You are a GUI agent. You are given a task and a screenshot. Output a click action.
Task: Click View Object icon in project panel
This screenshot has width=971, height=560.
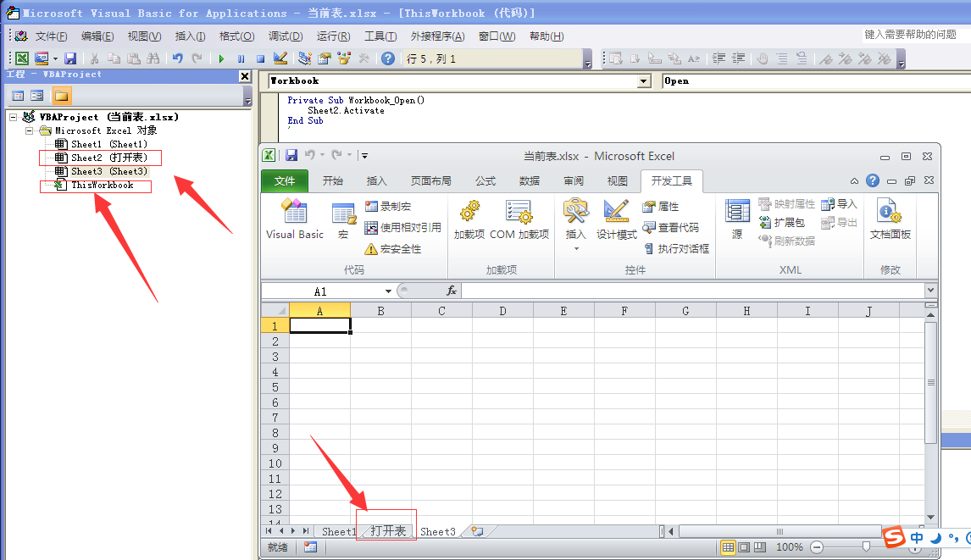37,96
